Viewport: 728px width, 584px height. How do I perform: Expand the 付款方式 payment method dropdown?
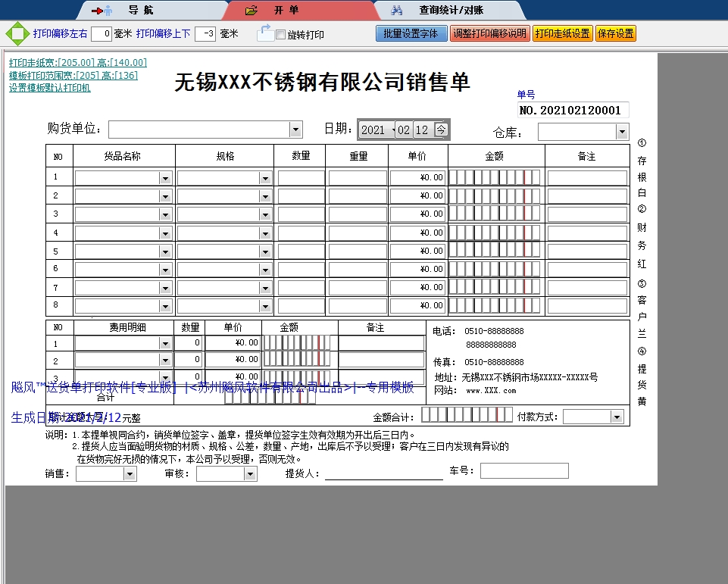click(x=616, y=417)
